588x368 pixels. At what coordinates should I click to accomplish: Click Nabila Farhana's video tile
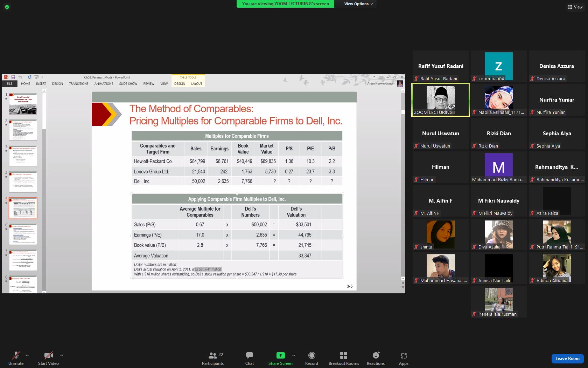[499, 100]
